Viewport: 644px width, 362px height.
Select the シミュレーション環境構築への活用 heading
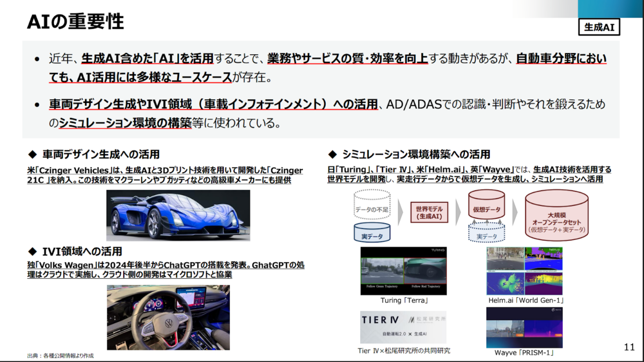coord(416,154)
